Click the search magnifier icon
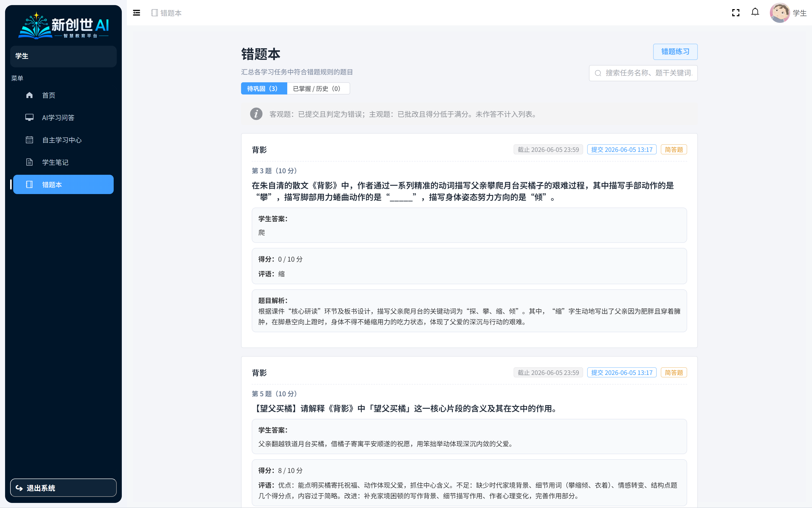 (x=598, y=73)
